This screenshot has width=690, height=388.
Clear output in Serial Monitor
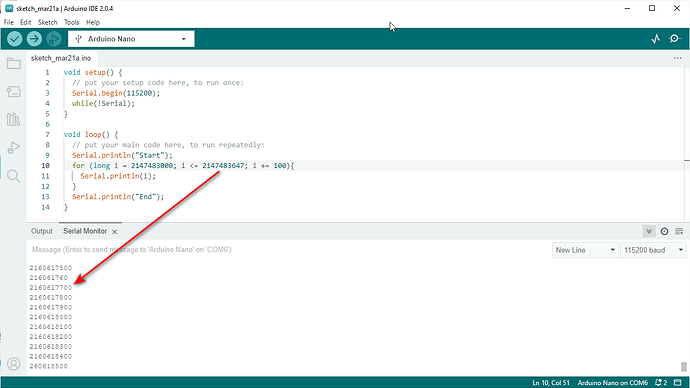click(x=679, y=231)
